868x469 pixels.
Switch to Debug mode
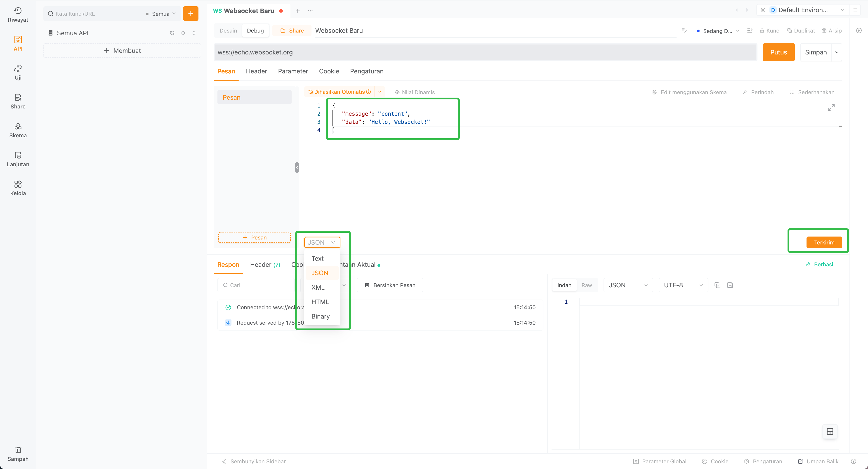(255, 31)
